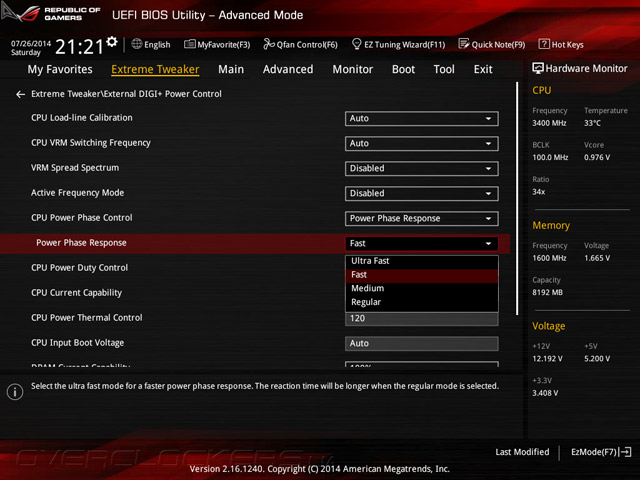
Task: Click the Republic of Gamers logo
Action: pos(51,13)
